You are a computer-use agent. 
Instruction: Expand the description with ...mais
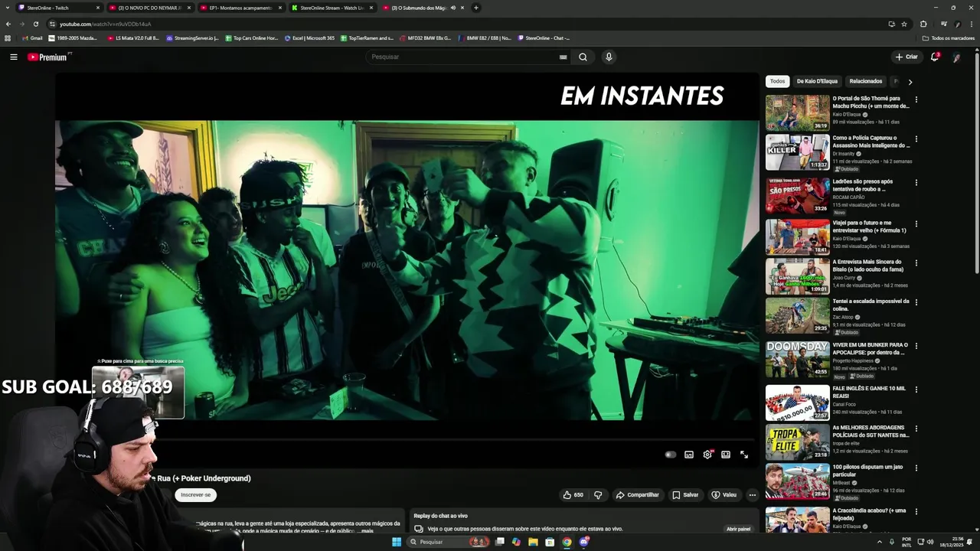tap(367, 531)
